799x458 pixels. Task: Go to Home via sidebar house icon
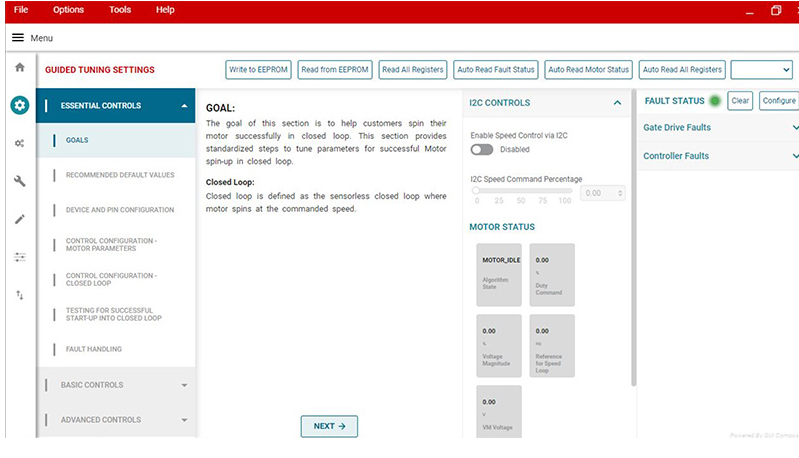coord(19,68)
